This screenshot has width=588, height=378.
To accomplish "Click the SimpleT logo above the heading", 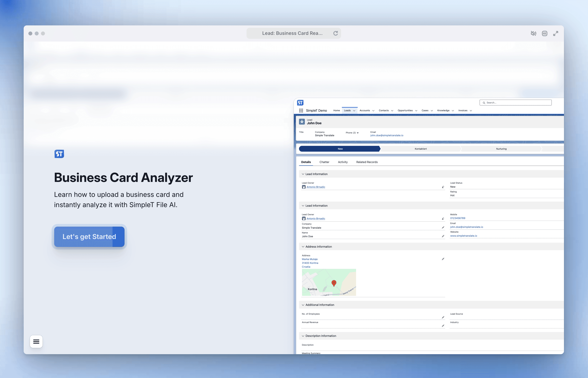I will click(x=59, y=154).
